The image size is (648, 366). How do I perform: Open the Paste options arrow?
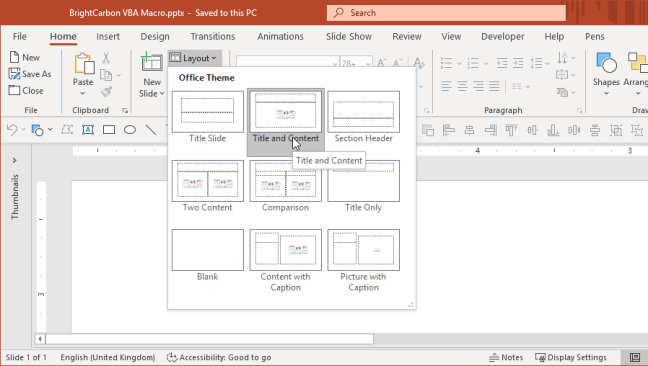(83, 93)
